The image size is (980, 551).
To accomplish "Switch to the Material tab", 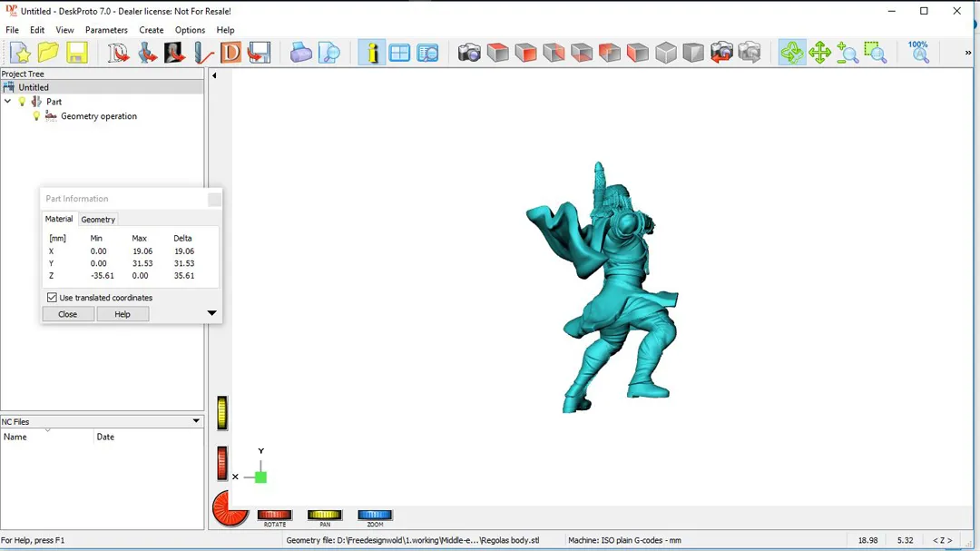I will [59, 219].
